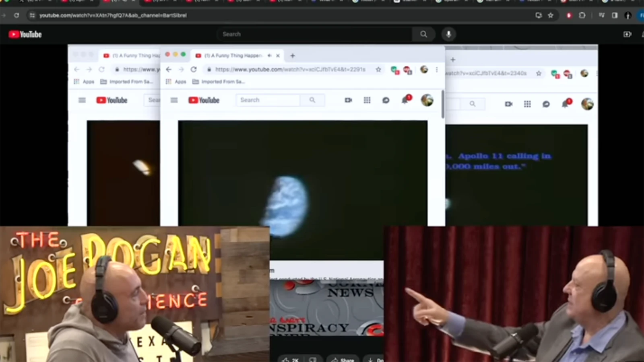Viewport: 644px width, 362px height.
Task: Like the video with the 2K thumbs-up
Action: [x=291, y=359]
